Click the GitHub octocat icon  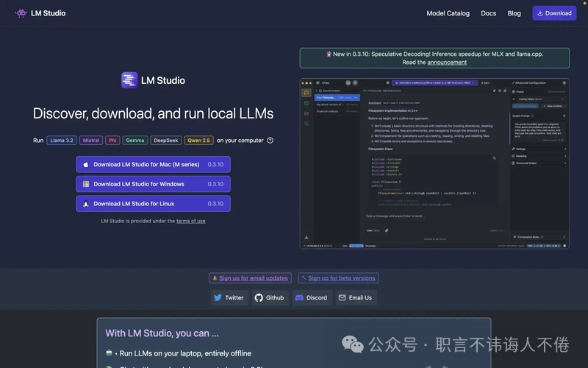click(x=259, y=297)
